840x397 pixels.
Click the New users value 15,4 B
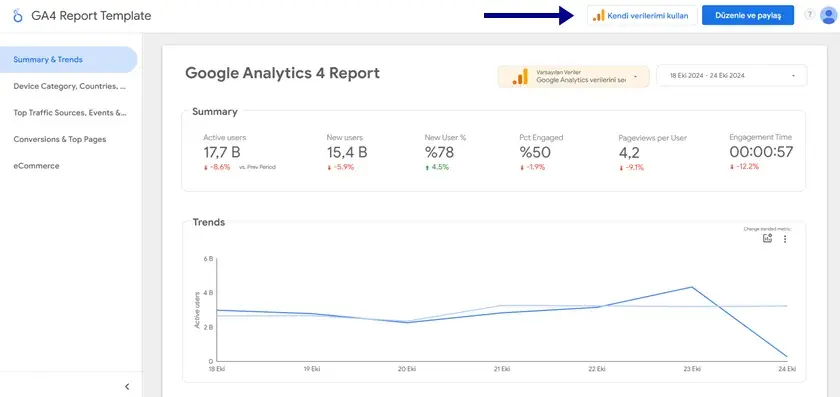pos(347,152)
